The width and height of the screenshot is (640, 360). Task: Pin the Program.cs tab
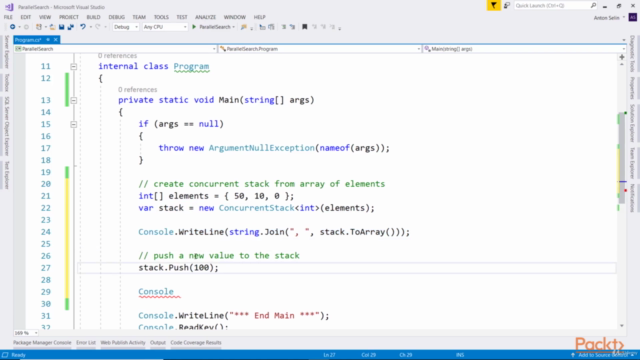48,40
